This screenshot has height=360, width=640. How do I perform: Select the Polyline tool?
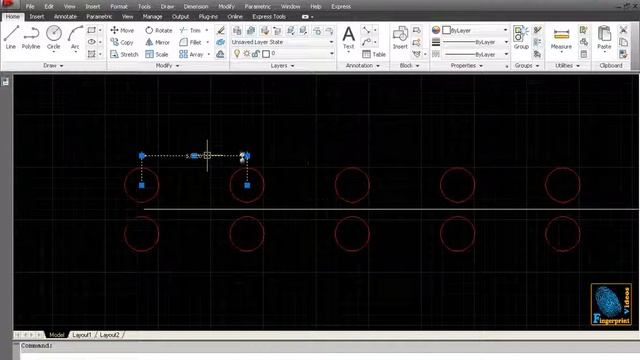coord(31,37)
